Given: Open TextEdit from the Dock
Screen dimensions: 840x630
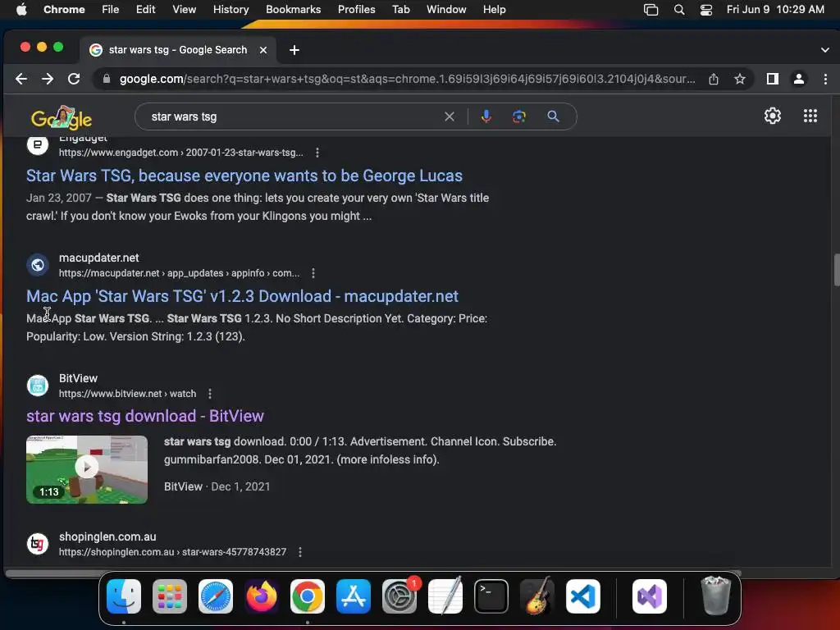Looking at the screenshot, I should [445, 596].
